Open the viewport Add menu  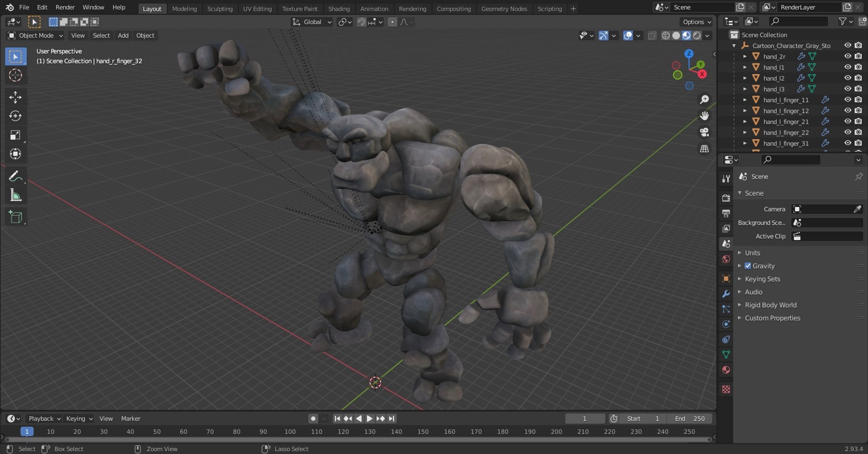tap(123, 36)
